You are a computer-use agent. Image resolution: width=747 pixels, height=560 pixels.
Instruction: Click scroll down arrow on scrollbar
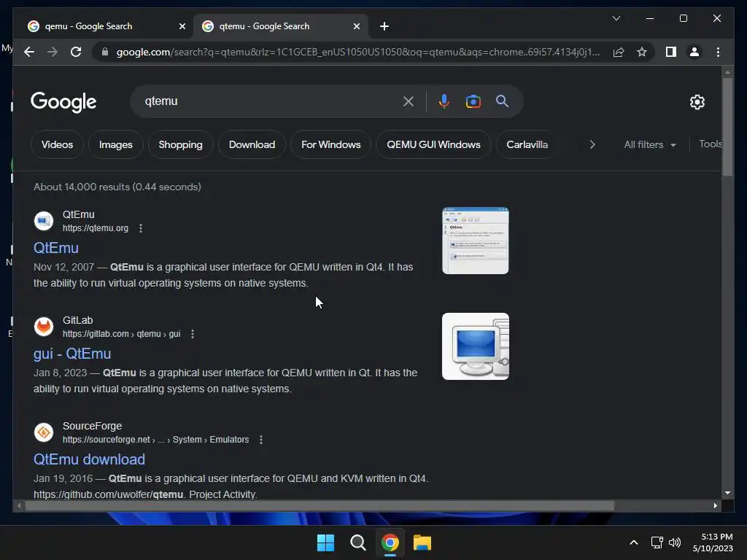click(x=727, y=493)
